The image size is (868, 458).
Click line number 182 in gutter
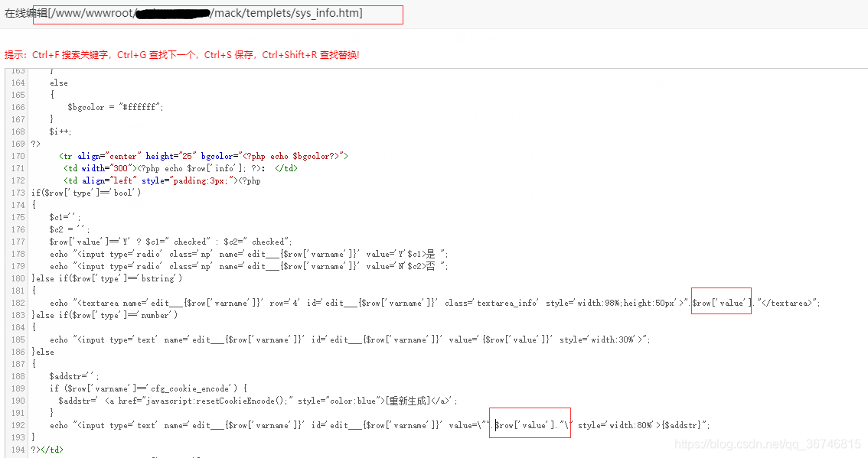[18, 303]
